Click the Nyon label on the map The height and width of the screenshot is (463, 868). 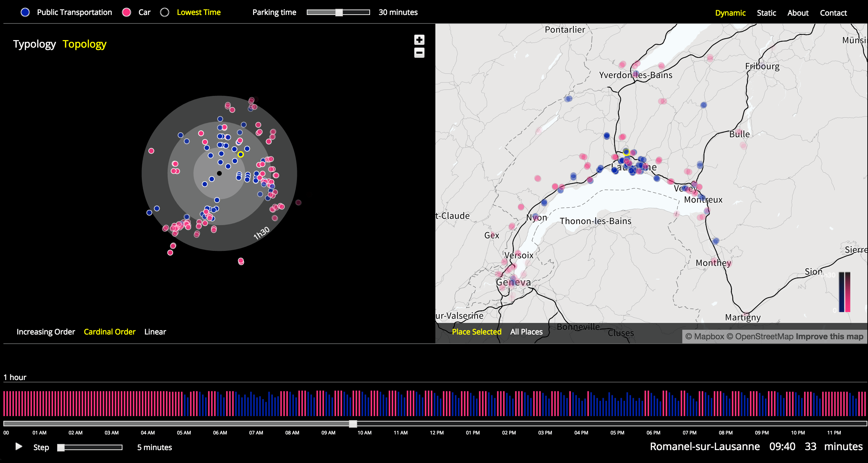pyautogui.click(x=536, y=218)
